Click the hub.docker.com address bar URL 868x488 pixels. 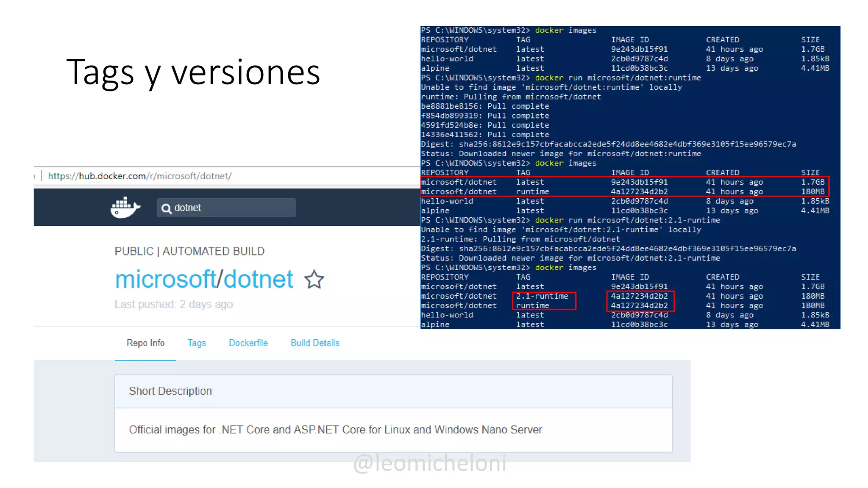point(140,176)
